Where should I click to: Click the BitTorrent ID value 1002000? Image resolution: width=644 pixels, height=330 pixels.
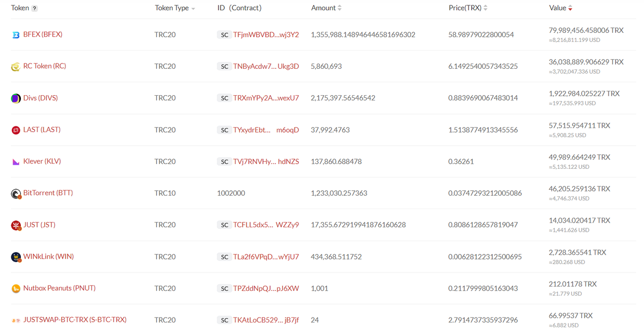click(x=231, y=193)
